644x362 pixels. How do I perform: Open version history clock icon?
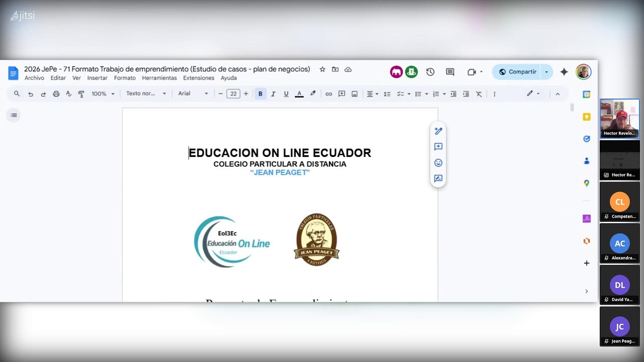430,72
